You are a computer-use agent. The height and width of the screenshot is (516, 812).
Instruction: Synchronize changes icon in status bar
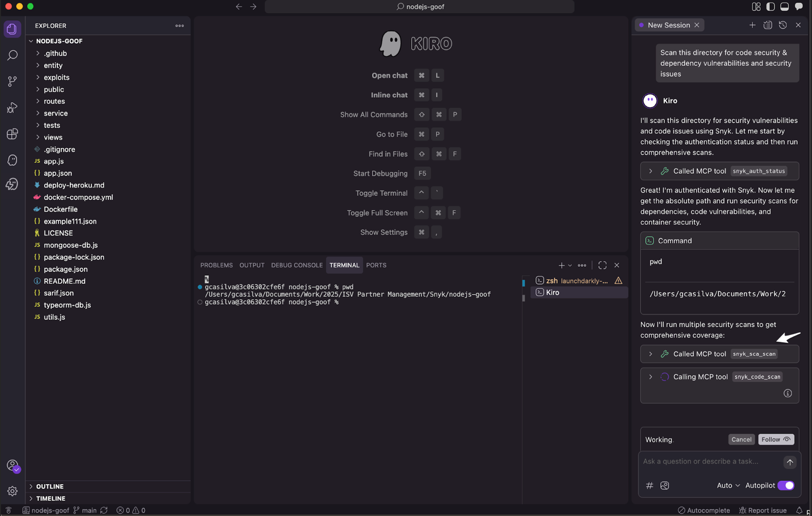[104, 510]
